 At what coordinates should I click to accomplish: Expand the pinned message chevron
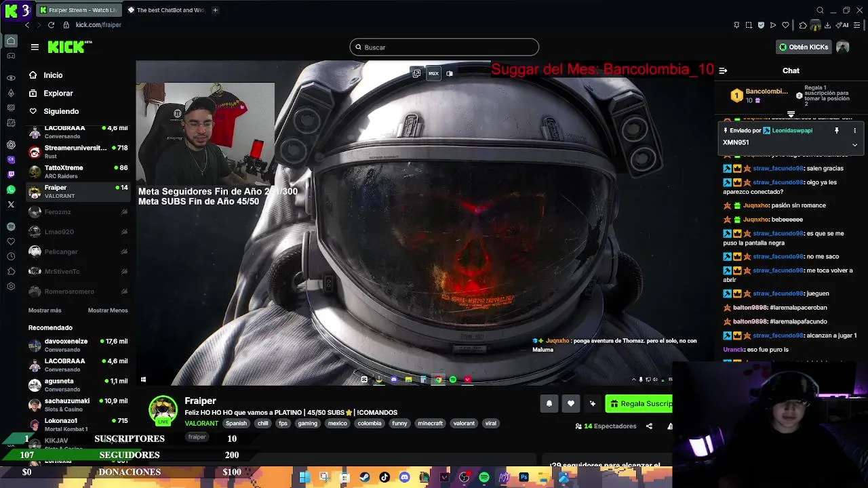(854, 144)
